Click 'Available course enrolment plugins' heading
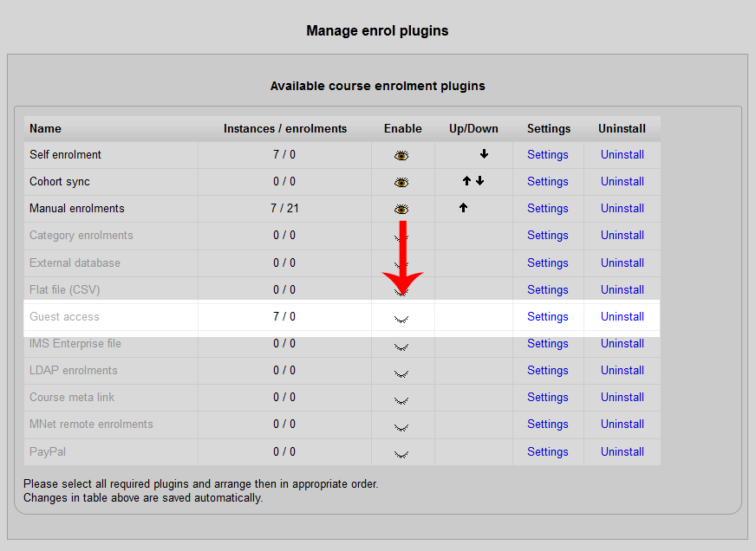Image resolution: width=756 pixels, height=551 pixels. (x=377, y=86)
